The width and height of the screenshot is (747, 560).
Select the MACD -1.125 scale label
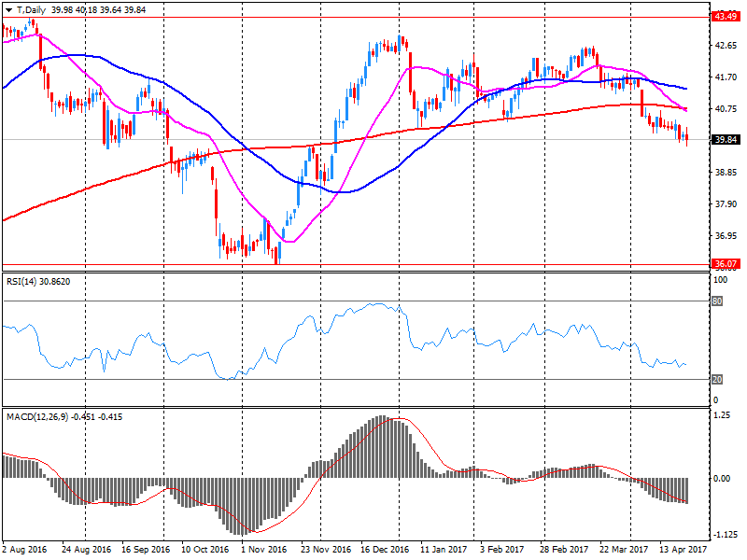click(x=726, y=534)
